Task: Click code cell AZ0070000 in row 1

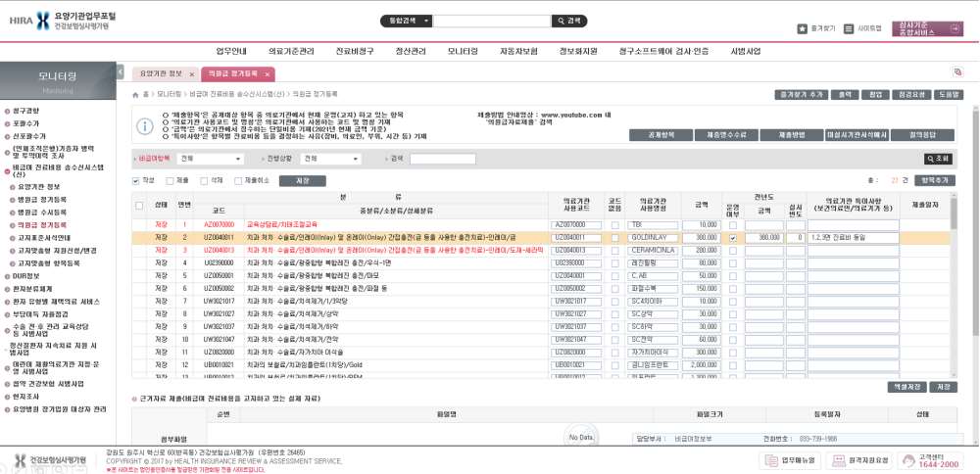Action: point(219,224)
